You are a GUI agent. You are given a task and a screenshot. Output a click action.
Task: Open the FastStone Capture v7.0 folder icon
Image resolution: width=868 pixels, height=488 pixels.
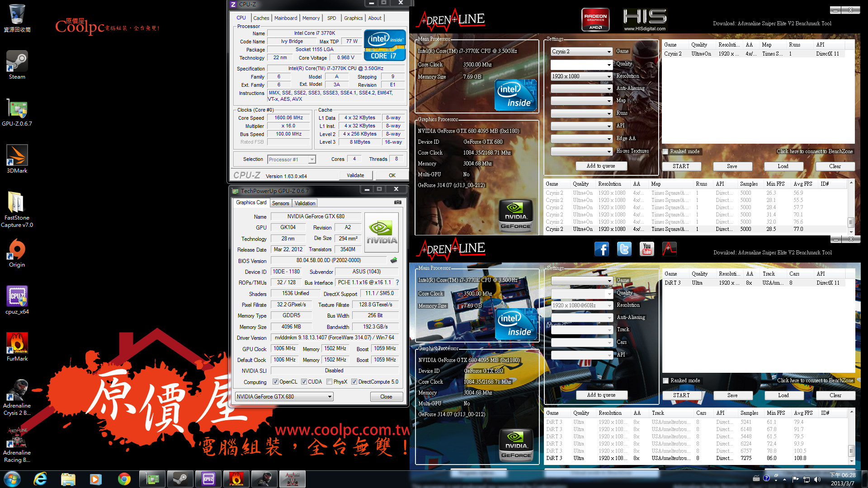17,209
